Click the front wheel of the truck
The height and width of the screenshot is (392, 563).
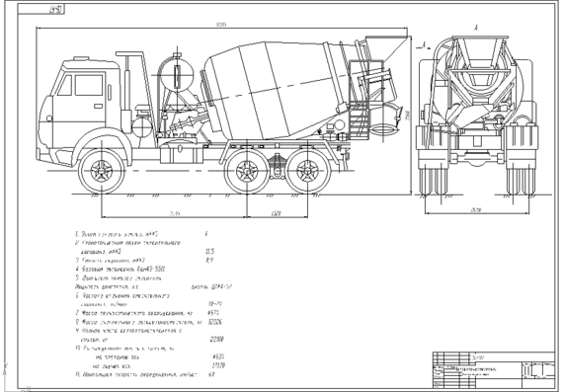coord(102,171)
